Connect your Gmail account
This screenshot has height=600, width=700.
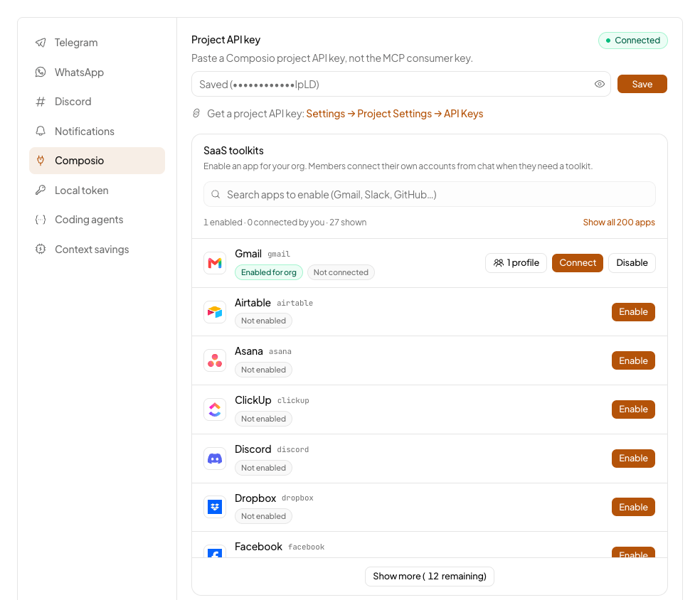pos(577,263)
